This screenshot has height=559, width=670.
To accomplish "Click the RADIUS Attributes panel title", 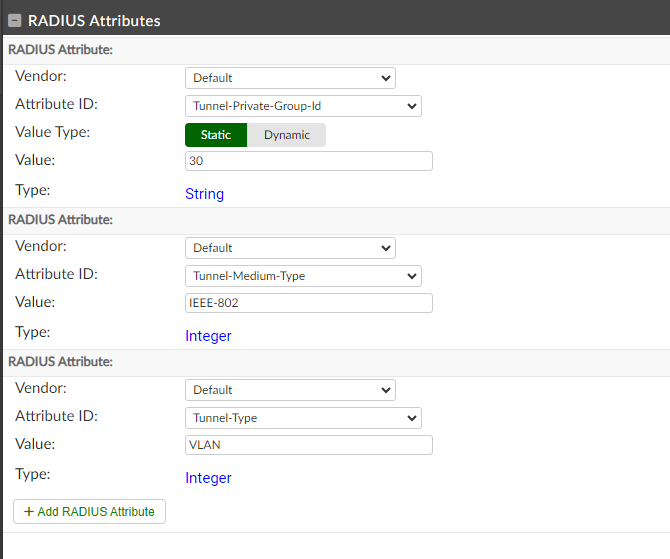I will pos(94,20).
